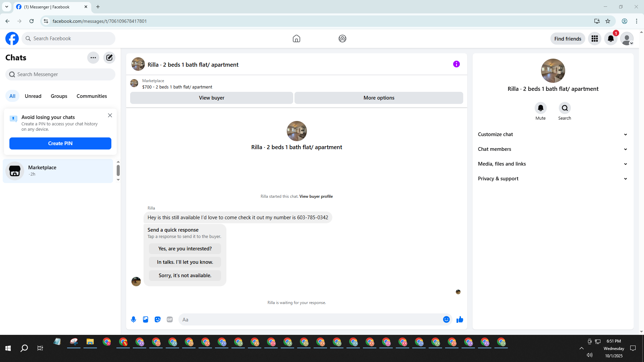Viewport: 644px width, 362px height.
Task: Click the More options button
Action: pos(379,98)
